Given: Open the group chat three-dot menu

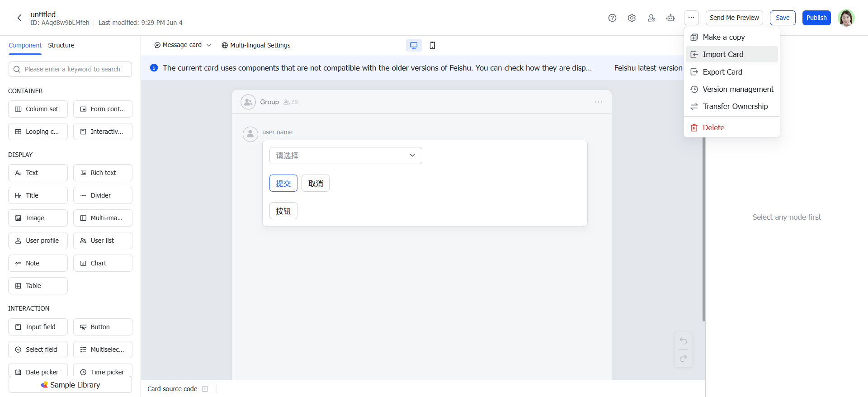Looking at the screenshot, I should [599, 102].
